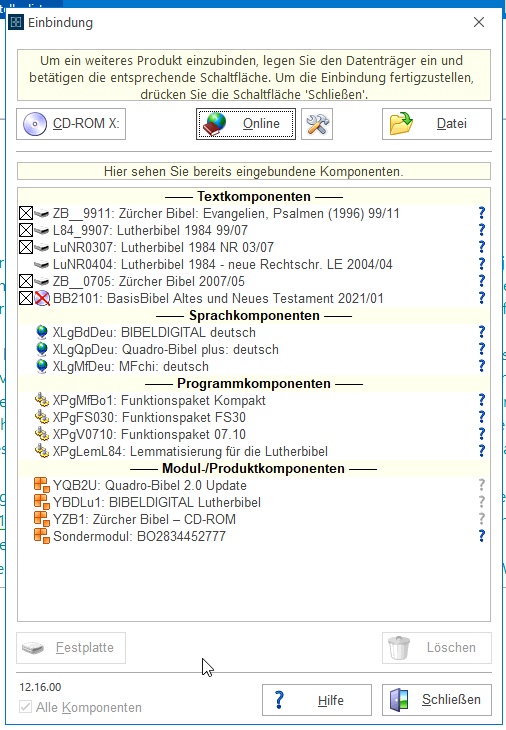Click globe icon of XLgQpDeu row

(42, 349)
